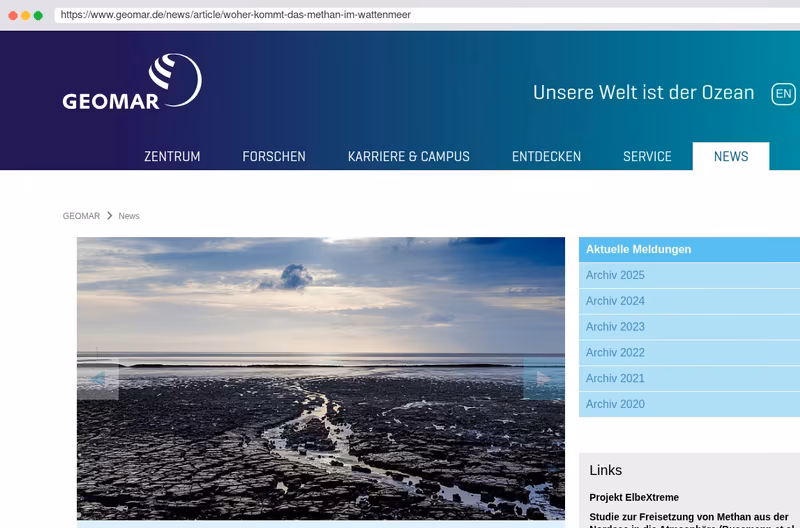This screenshot has height=528, width=800.
Task: Open Archiv 2025
Action: (689, 275)
